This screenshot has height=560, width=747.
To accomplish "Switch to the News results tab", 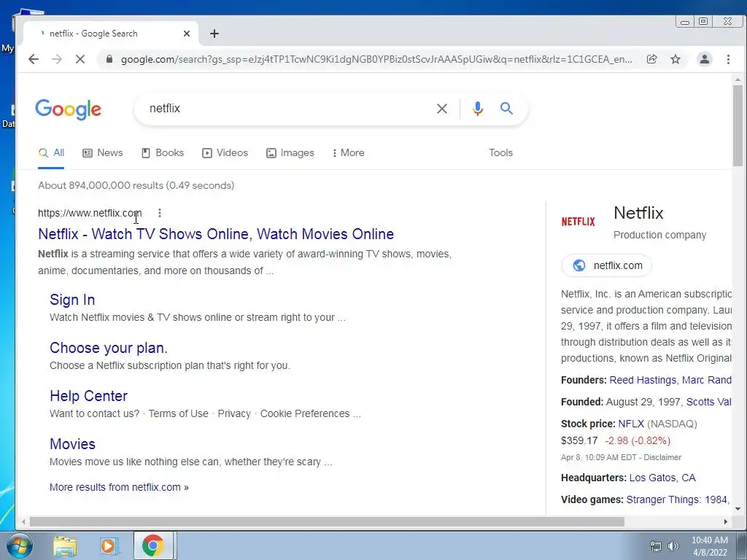I will click(x=103, y=153).
